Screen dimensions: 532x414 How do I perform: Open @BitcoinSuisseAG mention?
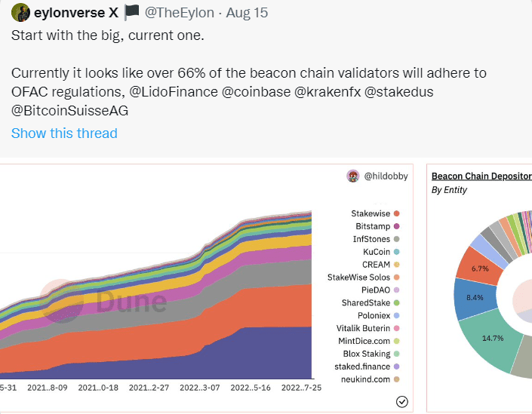tap(70, 111)
